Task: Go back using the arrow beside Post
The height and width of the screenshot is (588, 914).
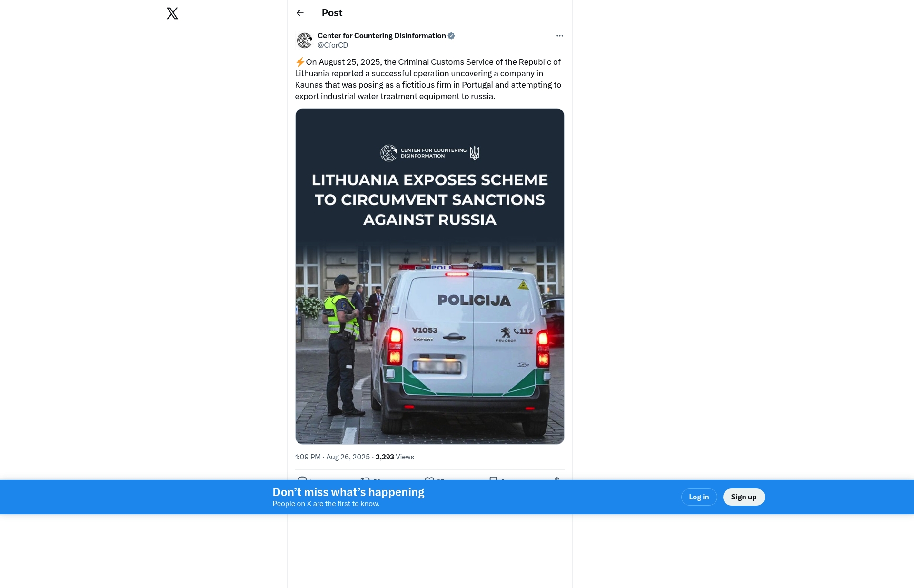Action: [300, 13]
